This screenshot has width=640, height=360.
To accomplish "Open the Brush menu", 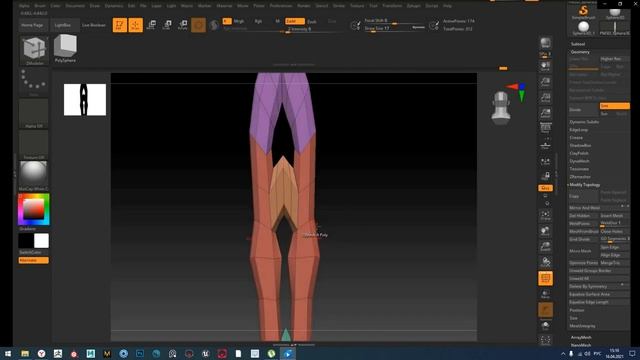I will (x=40, y=6).
